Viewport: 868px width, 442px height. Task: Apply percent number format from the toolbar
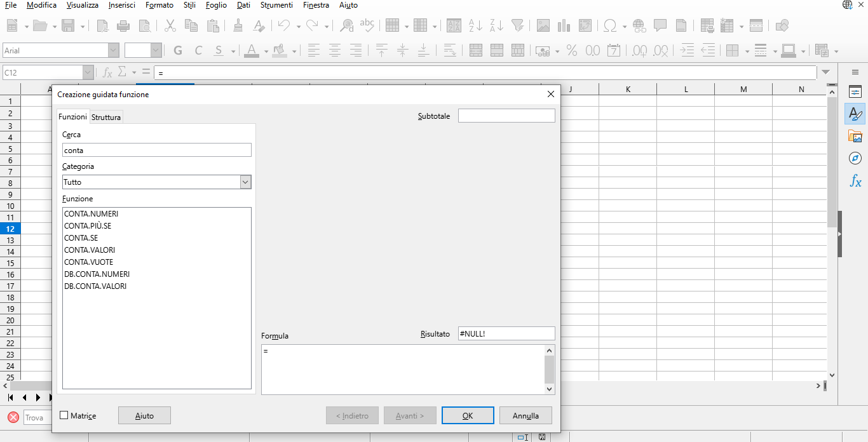point(571,50)
